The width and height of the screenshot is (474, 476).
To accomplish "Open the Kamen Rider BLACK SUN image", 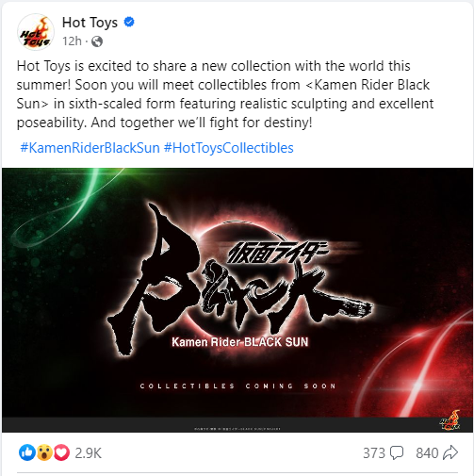I will pyautogui.click(x=237, y=300).
